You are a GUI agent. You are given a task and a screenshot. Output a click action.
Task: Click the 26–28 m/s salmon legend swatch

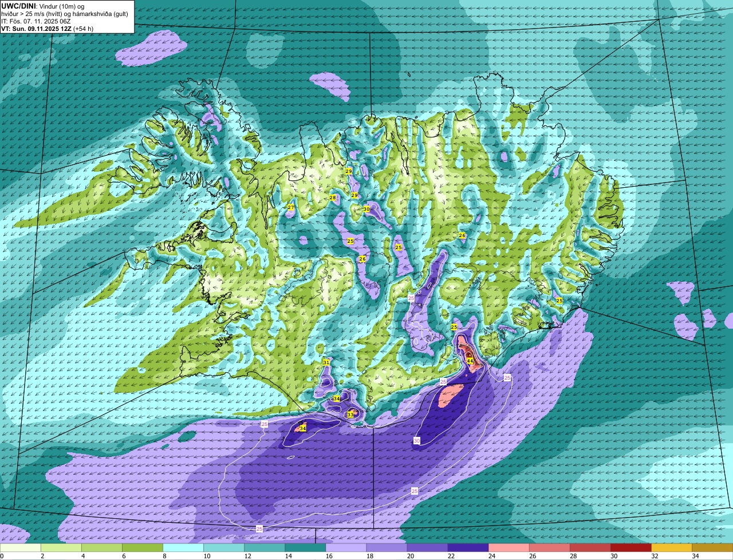click(549, 548)
